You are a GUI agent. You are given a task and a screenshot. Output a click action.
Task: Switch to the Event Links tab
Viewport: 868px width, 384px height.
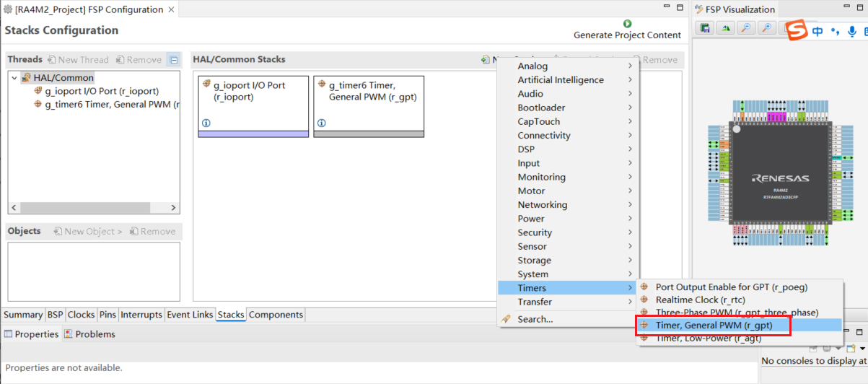190,315
